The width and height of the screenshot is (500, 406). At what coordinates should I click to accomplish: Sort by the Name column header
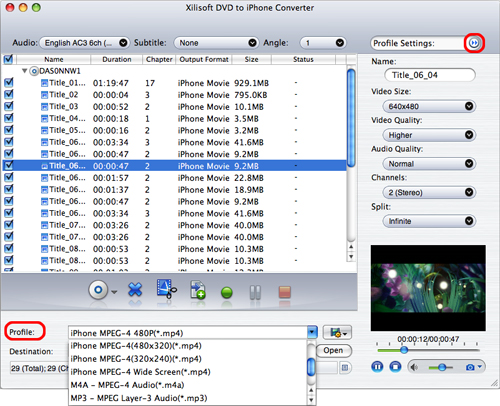point(54,59)
